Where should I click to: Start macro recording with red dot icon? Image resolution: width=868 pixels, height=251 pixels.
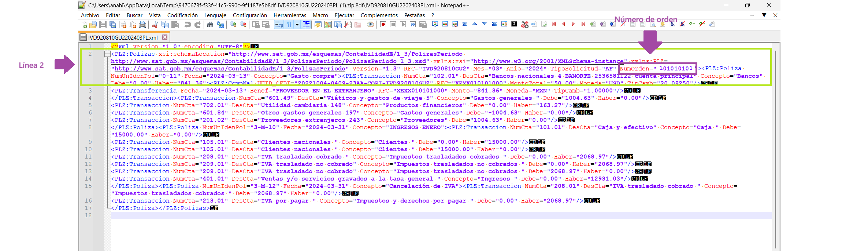[x=383, y=25]
